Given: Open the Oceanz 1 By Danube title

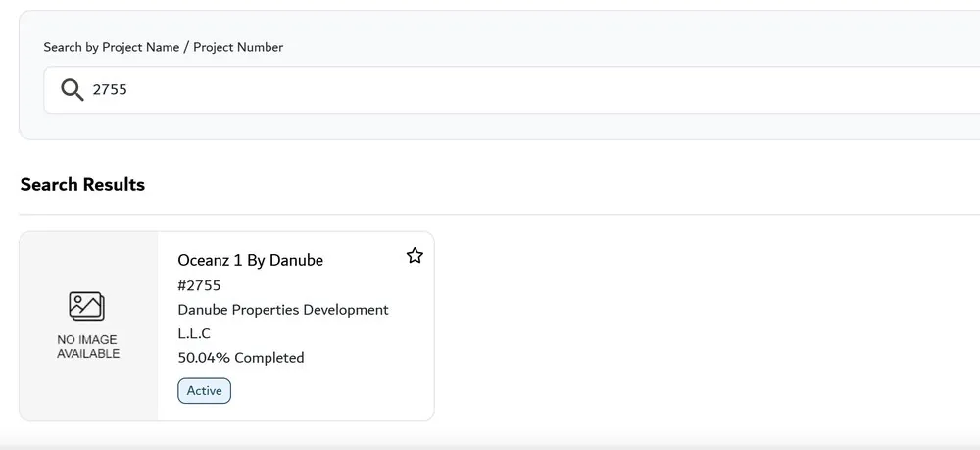Looking at the screenshot, I should (251, 260).
